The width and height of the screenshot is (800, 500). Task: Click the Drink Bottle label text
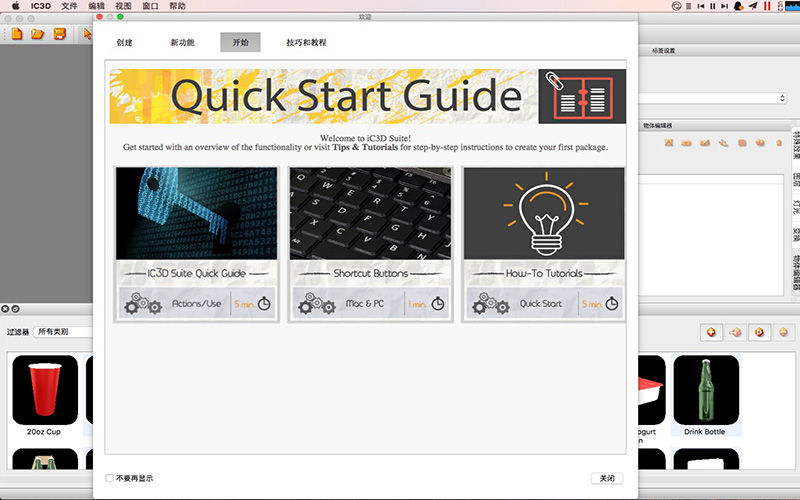pos(705,432)
